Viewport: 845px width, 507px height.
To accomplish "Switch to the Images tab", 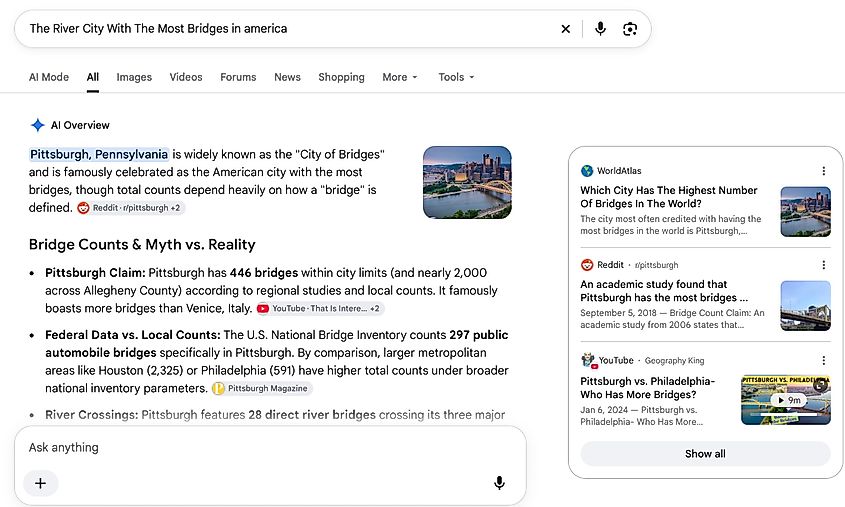I will pyautogui.click(x=134, y=77).
